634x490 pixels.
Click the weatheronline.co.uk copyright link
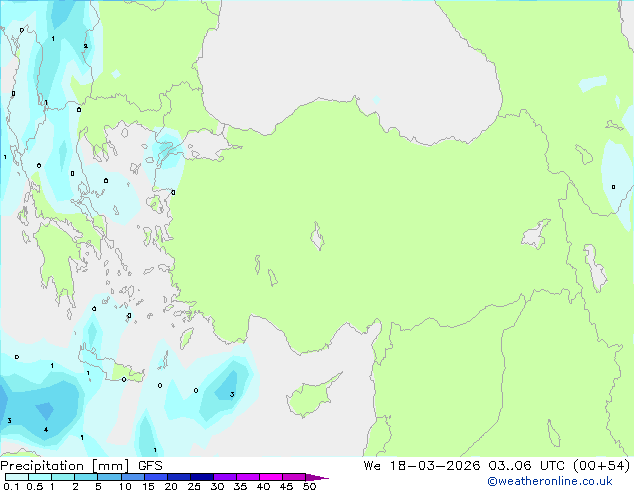tap(550, 481)
